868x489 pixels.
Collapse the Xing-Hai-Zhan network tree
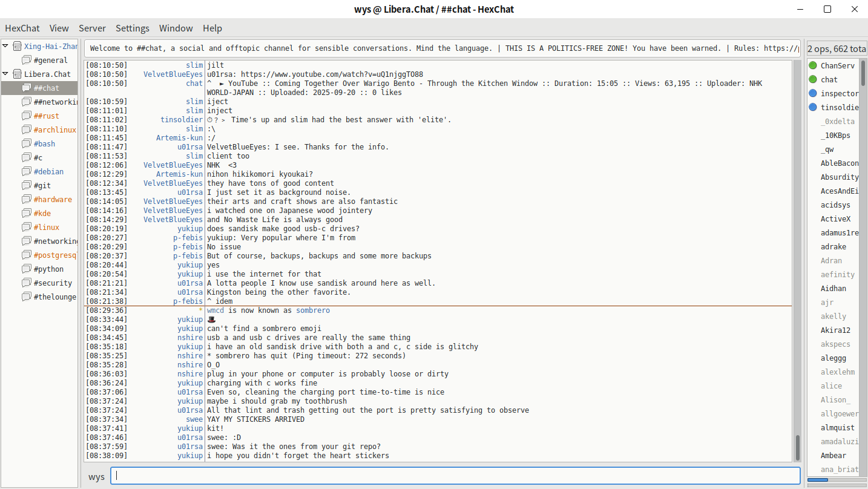5,46
